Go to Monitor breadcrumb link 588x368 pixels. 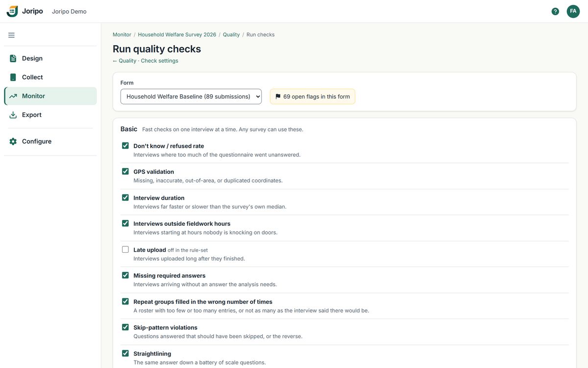pyautogui.click(x=122, y=35)
